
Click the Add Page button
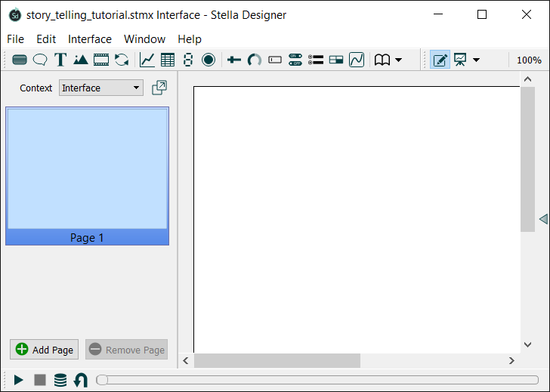click(44, 350)
